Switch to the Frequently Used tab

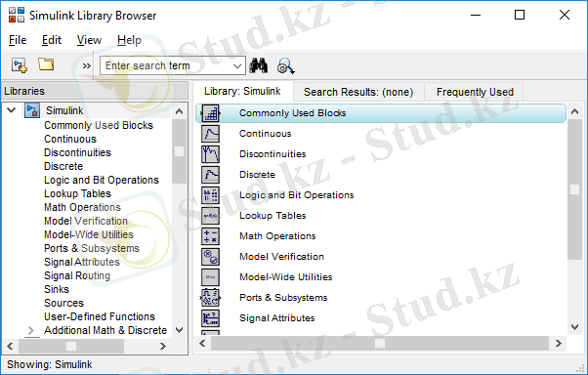click(x=475, y=92)
